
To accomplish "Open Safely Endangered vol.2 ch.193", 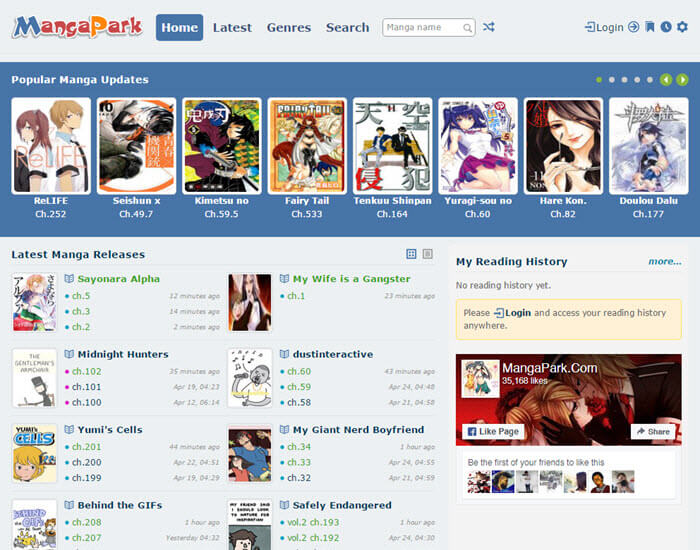I will (313, 522).
